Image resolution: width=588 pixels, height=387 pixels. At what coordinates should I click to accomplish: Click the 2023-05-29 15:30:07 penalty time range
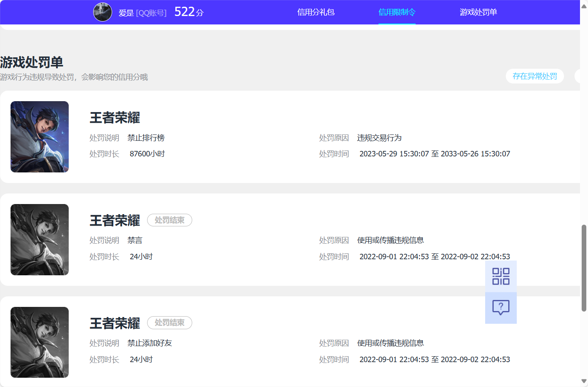point(435,154)
